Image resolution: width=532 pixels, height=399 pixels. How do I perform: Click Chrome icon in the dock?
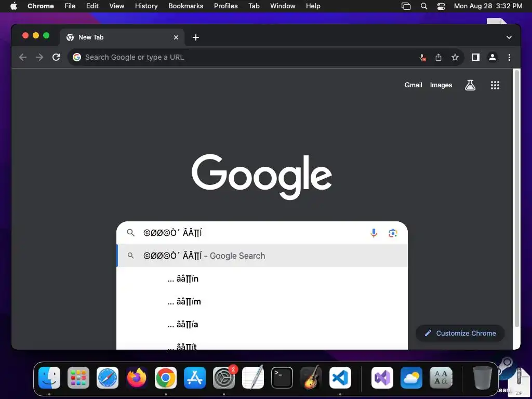coord(166,378)
